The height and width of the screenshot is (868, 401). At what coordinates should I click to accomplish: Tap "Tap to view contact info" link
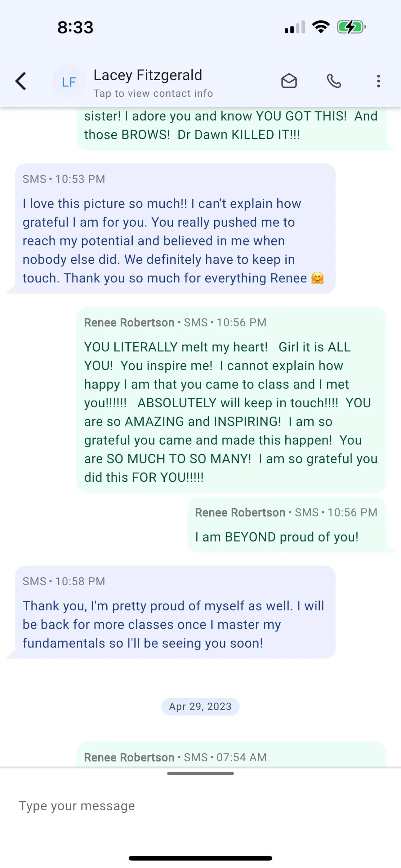[x=153, y=93]
